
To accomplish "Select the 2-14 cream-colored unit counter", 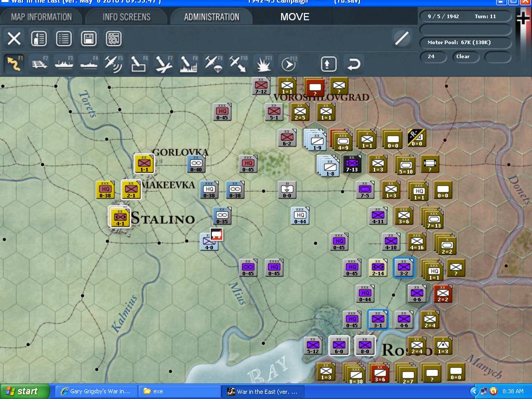I will [378, 268].
